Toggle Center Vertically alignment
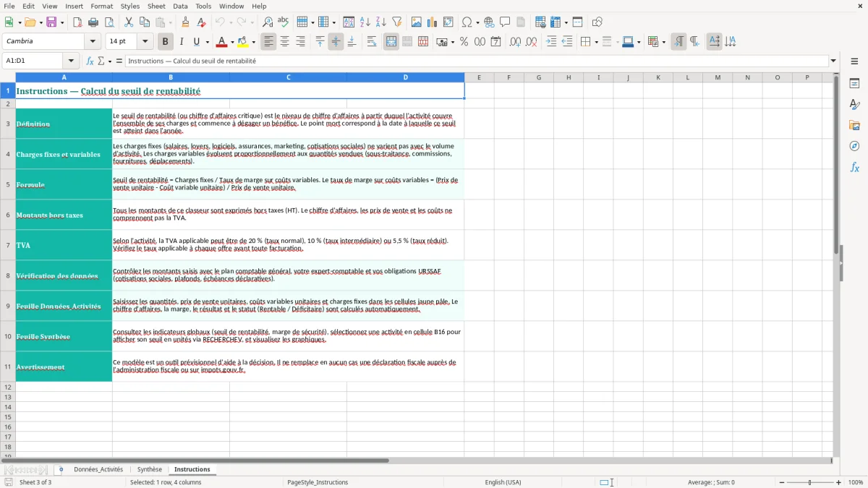 336,42
